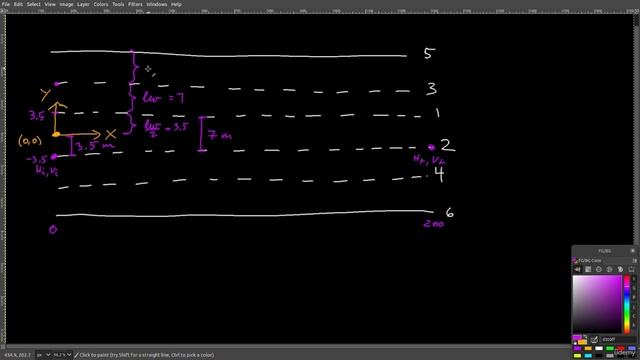The image size is (640, 360).
Task: Pick a shade in the magenta color square
Action: click(x=597, y=304)
